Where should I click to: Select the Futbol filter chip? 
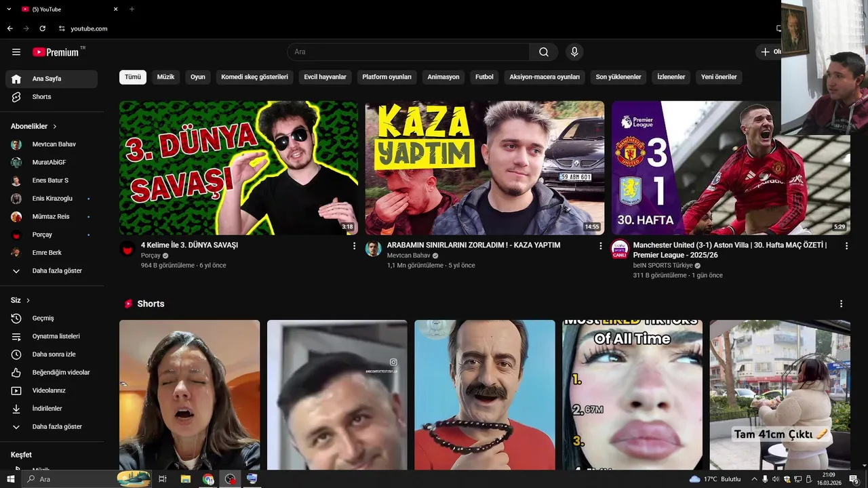tap(484, 77)
